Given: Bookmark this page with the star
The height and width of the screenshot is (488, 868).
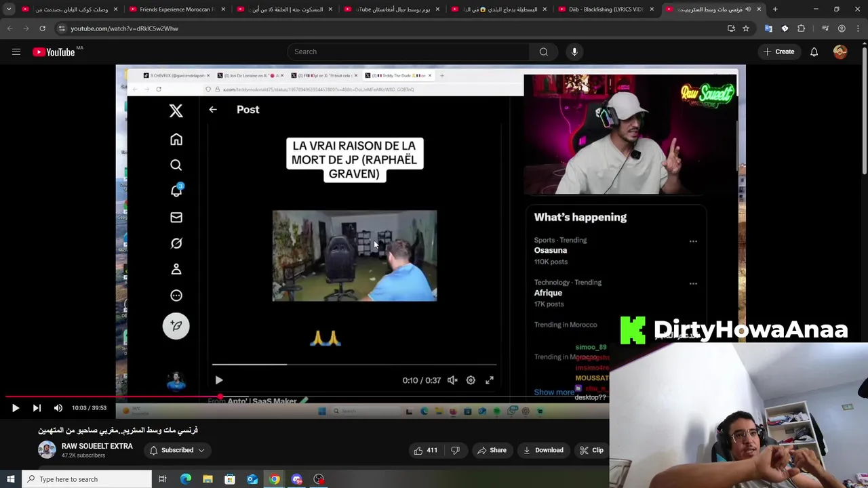Looking at the screenshot, I should (746, 28).
